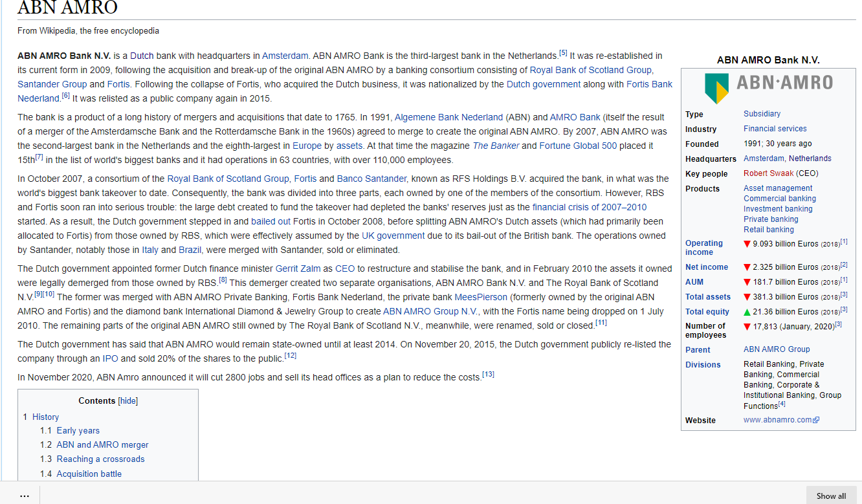Click '1991; 30 years ago' Founded value
Image resolution: width=862 pixels, height=504 pixels.
pos(777,144)
